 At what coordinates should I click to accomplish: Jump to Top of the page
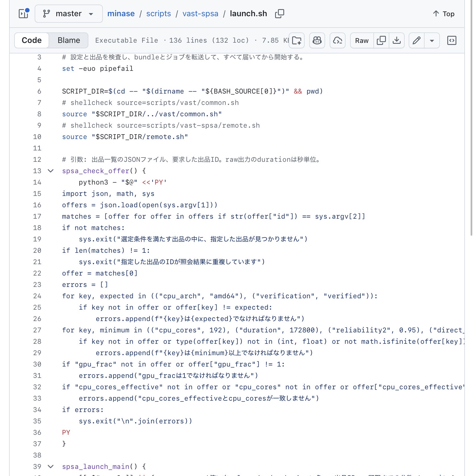[444, 14]
